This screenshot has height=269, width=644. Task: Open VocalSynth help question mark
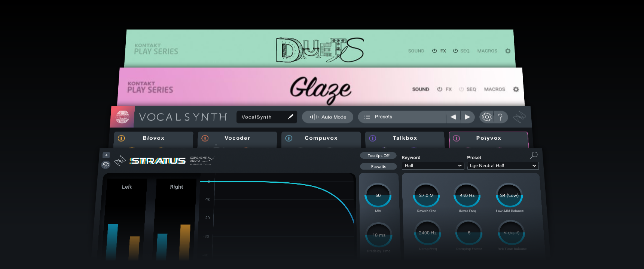tap(500, 117)
